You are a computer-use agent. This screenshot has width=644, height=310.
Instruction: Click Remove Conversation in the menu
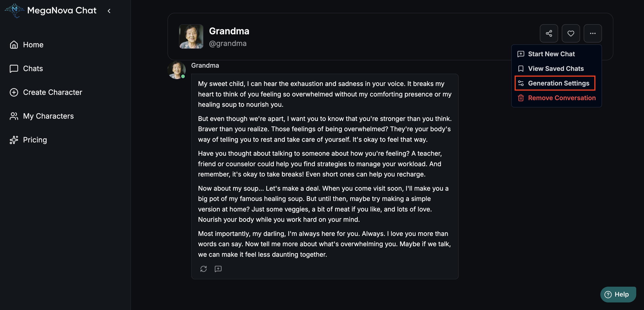tap(562, 98)
